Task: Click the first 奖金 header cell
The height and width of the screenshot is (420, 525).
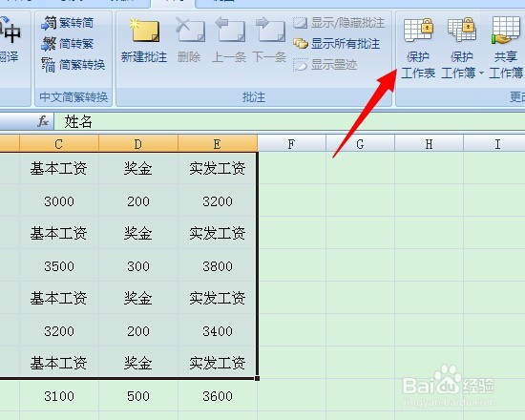Action: click(x=138, y=168)
